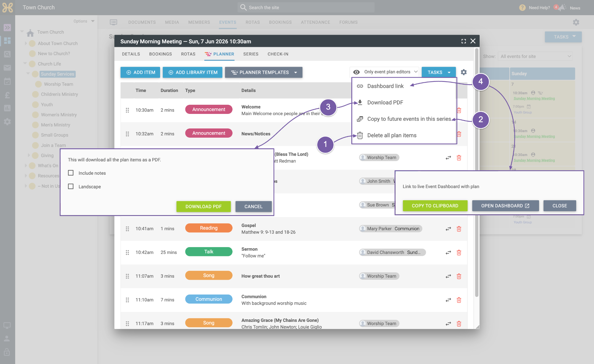Open the site settings cog in top right
Viewport: 594px width, 364px height.
point(576,22)
